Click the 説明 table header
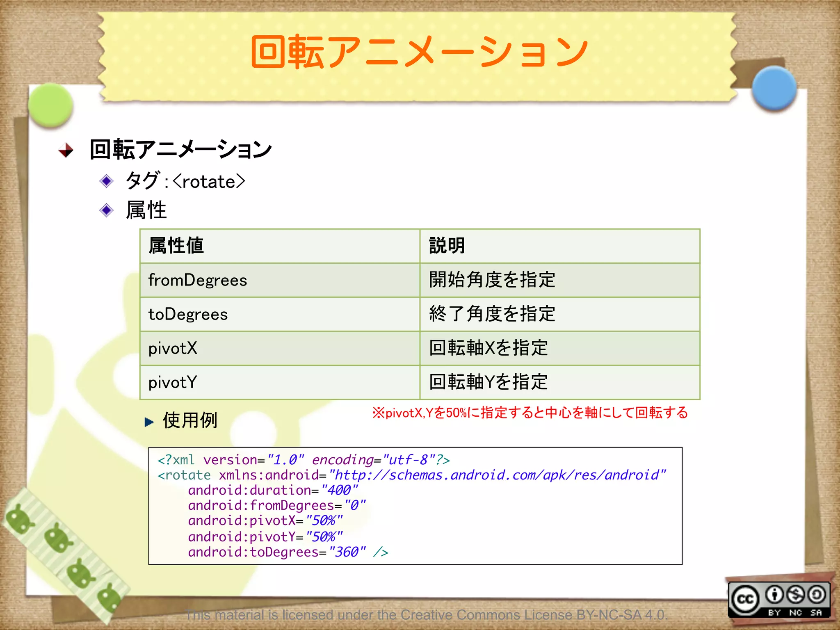840x630 pixels. point(560,246)
